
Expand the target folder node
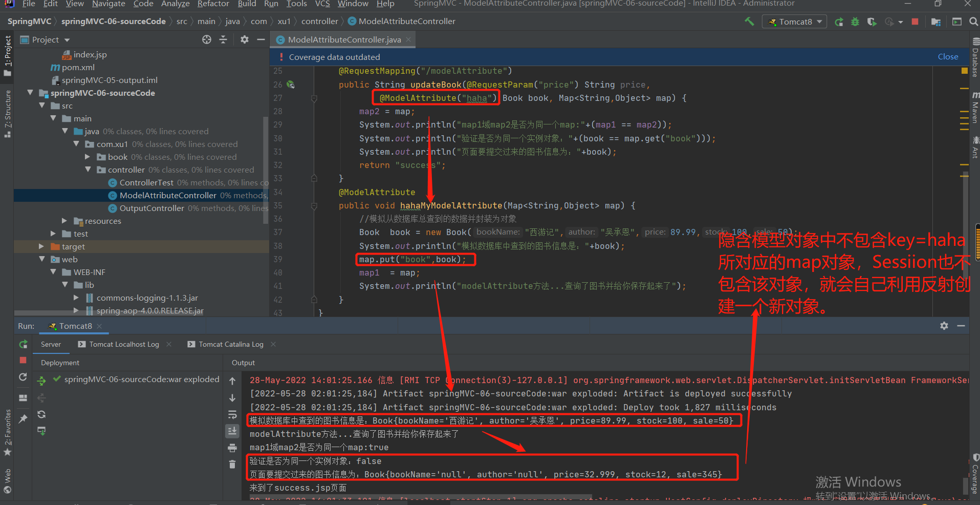41,246
